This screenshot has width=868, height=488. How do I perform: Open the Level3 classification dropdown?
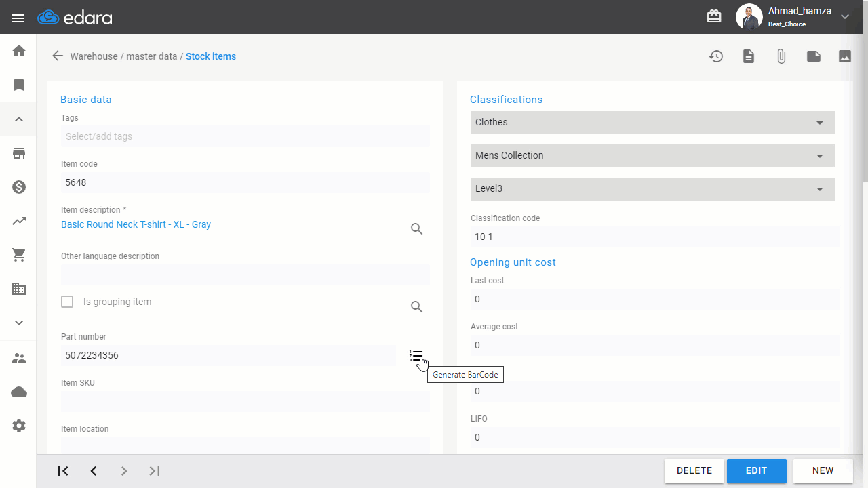(x=652, y=189)
